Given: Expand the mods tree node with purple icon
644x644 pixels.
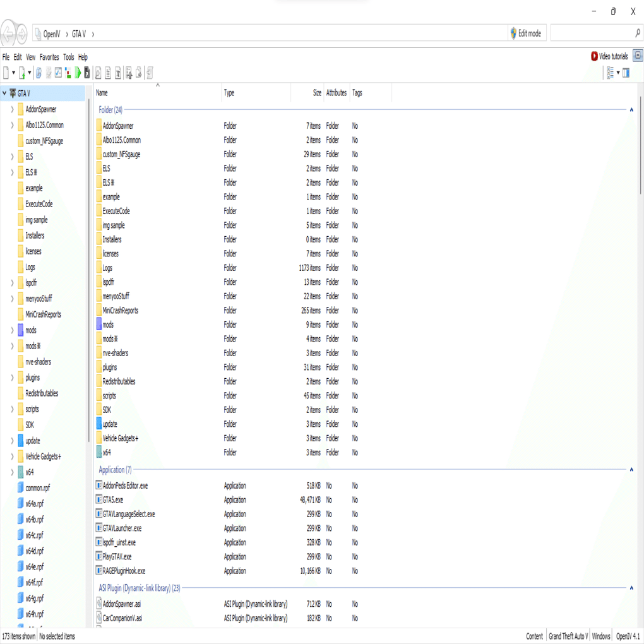Looking at the screenshot, I should 13,330.
